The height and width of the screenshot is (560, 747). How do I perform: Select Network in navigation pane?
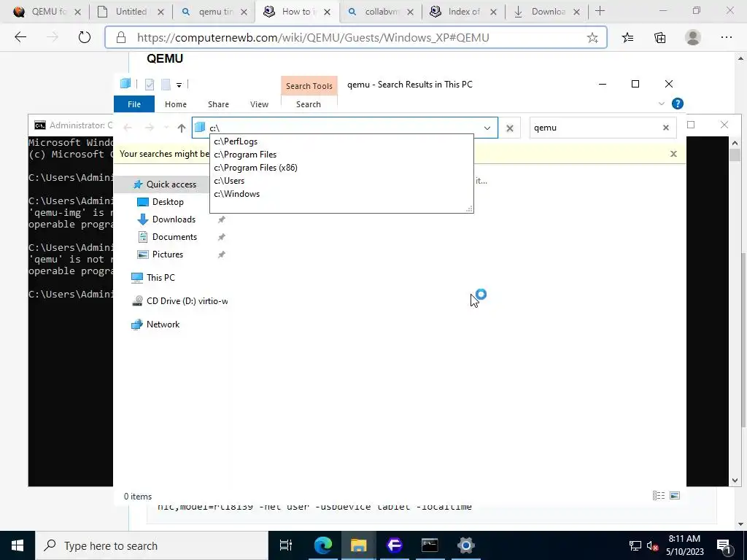(x=156, y=324)
